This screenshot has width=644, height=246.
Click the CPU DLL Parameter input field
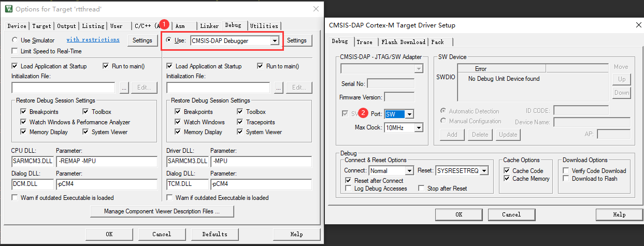[106, 162]
